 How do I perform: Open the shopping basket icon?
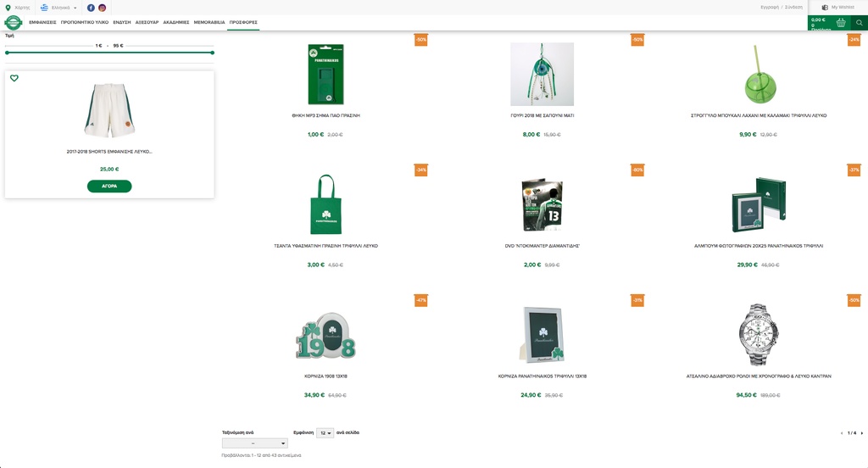pos(841,23)
